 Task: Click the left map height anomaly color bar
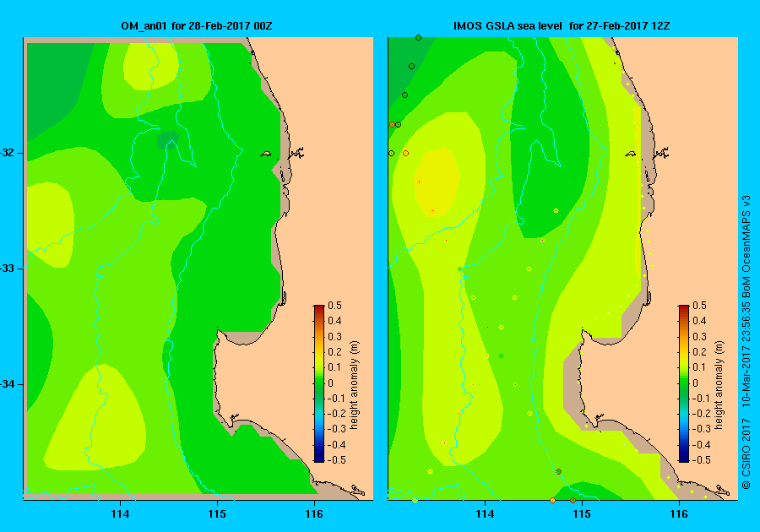point(319,383)
